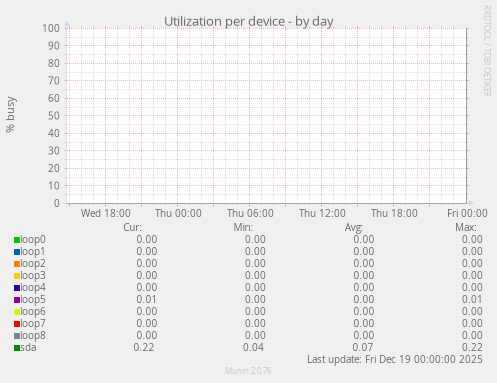Viewport: 497px width, 383px height.
Task: Click the 'Fri 00:00' x-axis label
Action: tap(467, 213)
